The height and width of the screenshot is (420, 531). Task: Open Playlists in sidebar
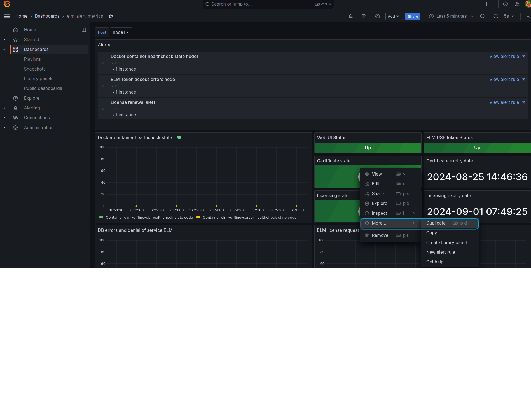click(32, 59)
